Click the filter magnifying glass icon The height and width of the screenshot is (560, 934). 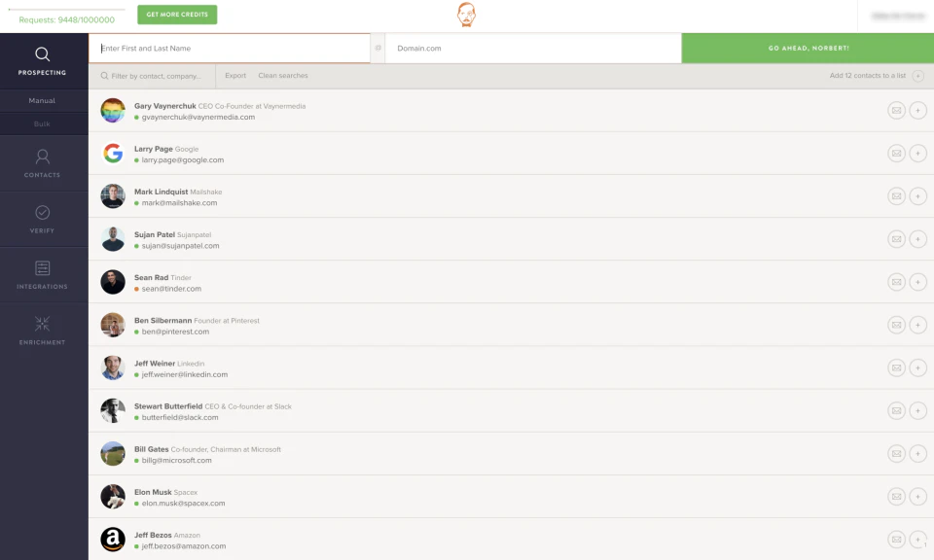pyautogui.click(x=103, y=75)
